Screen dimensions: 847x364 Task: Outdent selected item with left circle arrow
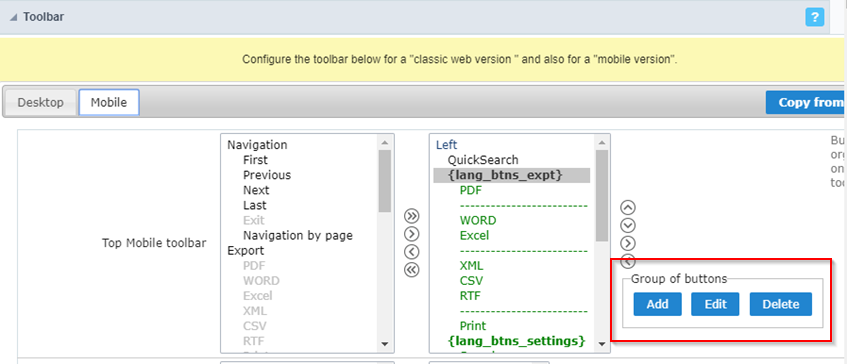point(628,261)
